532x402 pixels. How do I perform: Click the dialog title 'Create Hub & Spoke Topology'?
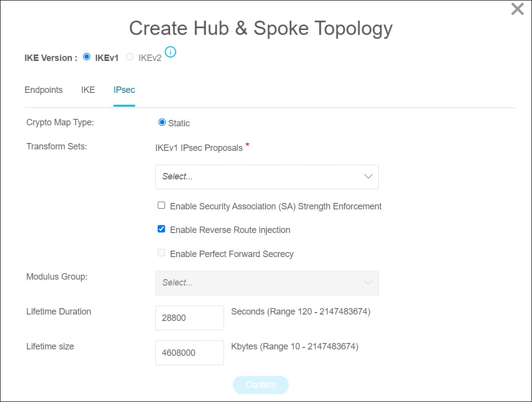[x=260, y=29]
